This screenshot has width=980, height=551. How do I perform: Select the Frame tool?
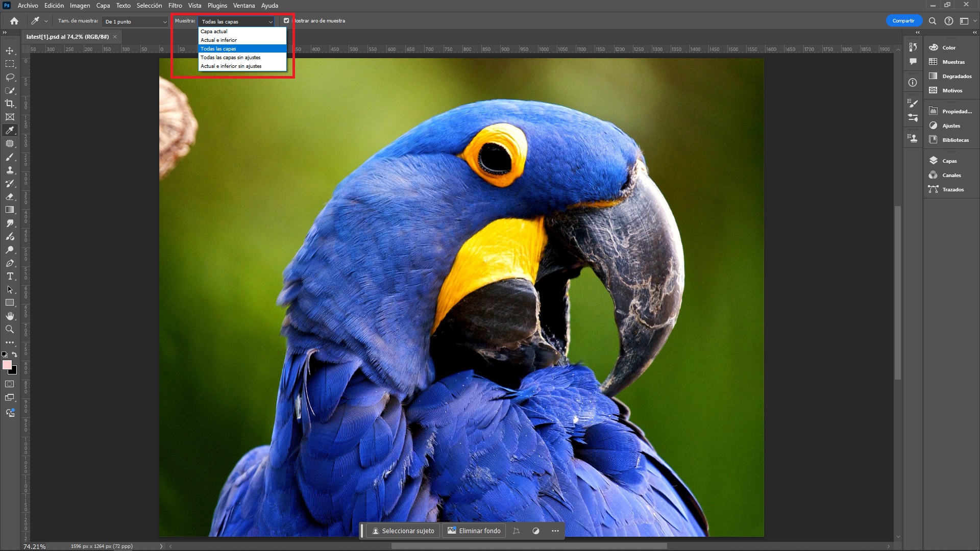[10, 117]
